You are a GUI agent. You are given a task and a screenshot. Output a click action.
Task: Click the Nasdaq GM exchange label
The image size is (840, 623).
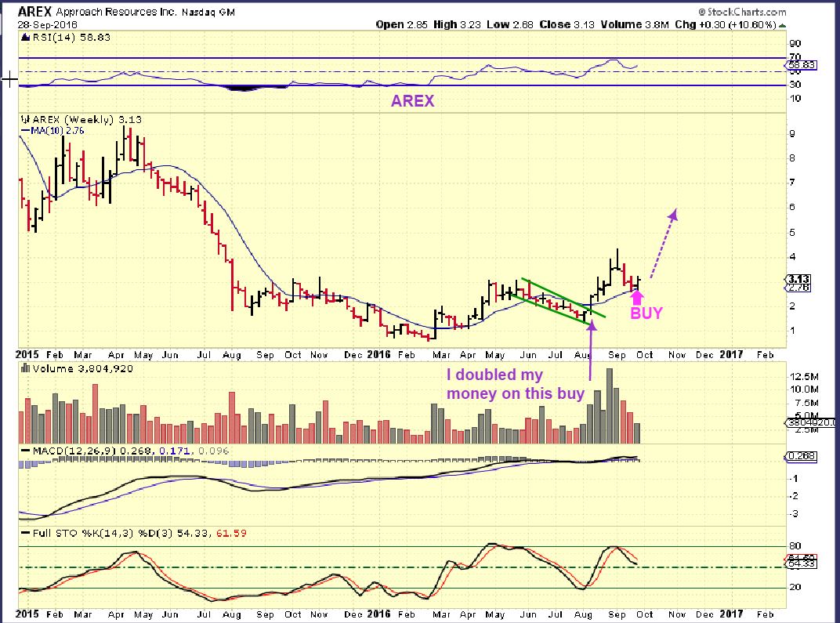(208, 12)
